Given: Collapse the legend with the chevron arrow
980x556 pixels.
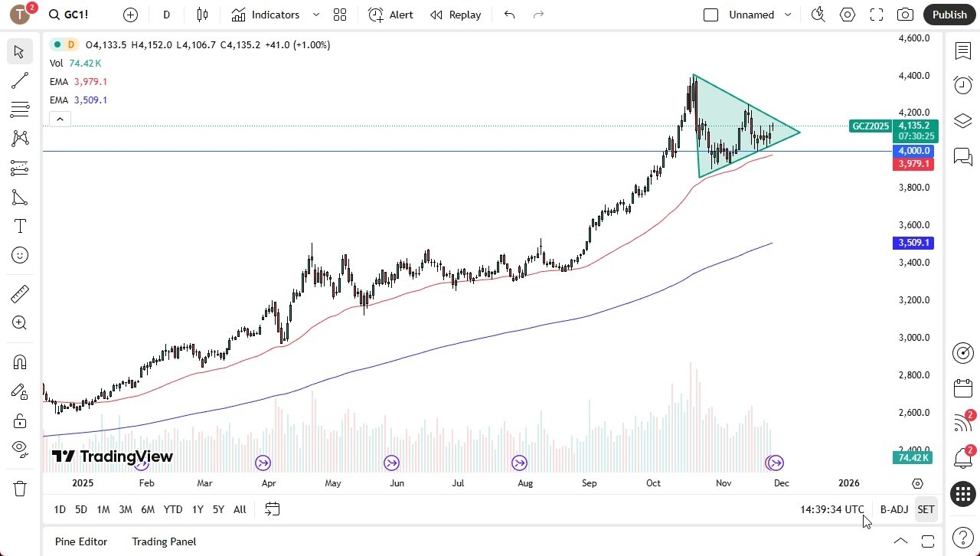Looking at the screenshot, I should [60, 119].
